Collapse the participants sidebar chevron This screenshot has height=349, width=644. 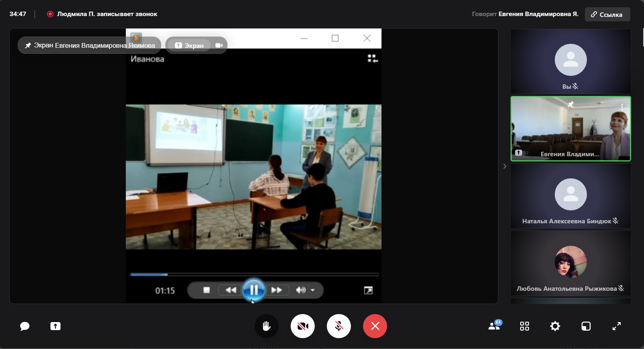pos(505,166)
